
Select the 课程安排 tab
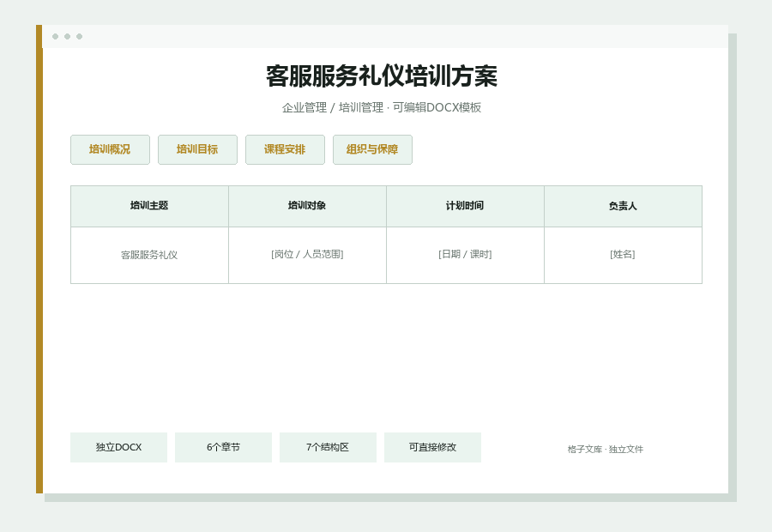285,149
